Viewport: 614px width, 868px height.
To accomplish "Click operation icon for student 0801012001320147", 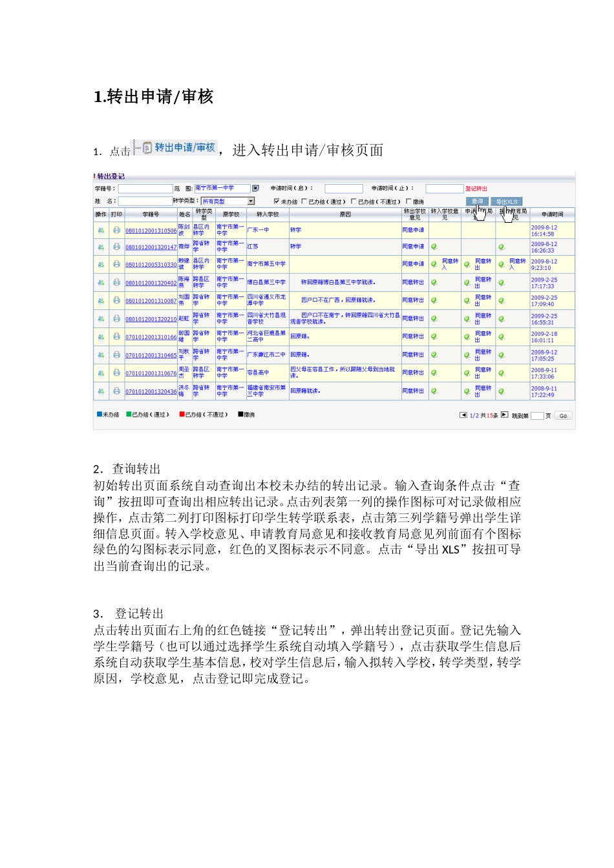I will pos(101,247).
